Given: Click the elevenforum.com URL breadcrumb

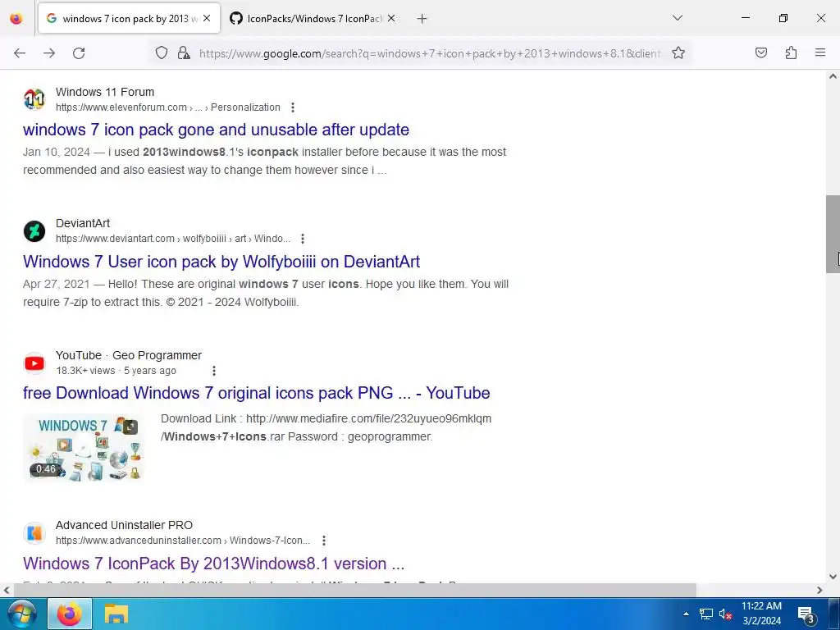Looking at the screenshot, I should point(167,107).
